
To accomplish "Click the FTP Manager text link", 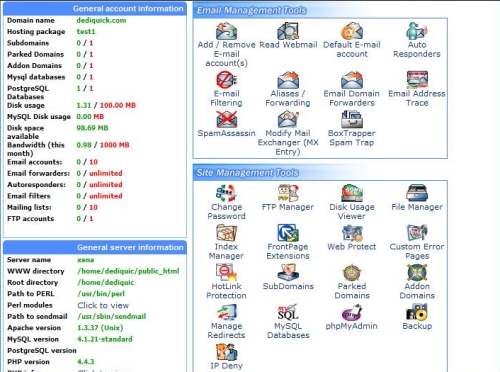I will point(288,207).
